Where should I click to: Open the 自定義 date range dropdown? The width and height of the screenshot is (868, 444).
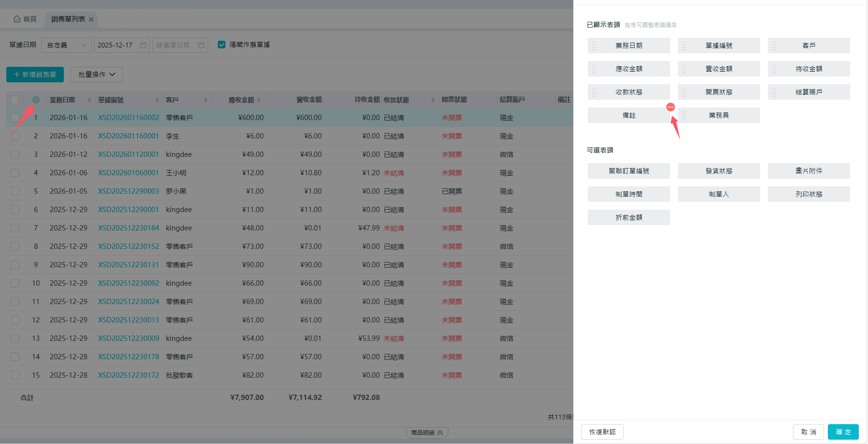[66, 45]
